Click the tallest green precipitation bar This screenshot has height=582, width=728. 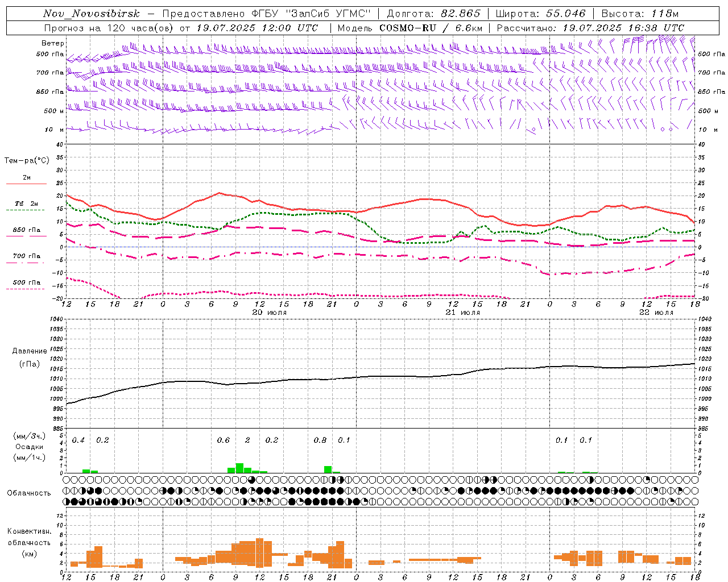tap(239, 468)
